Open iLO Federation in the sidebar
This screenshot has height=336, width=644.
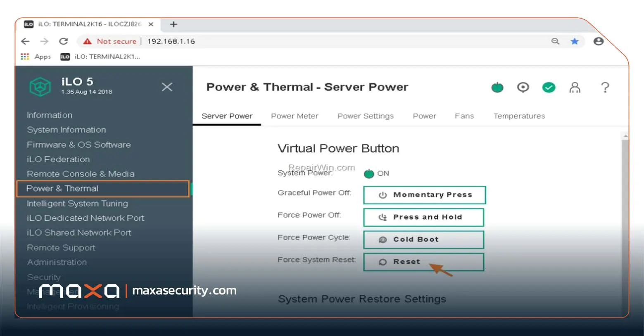click(x=58, y=159)
